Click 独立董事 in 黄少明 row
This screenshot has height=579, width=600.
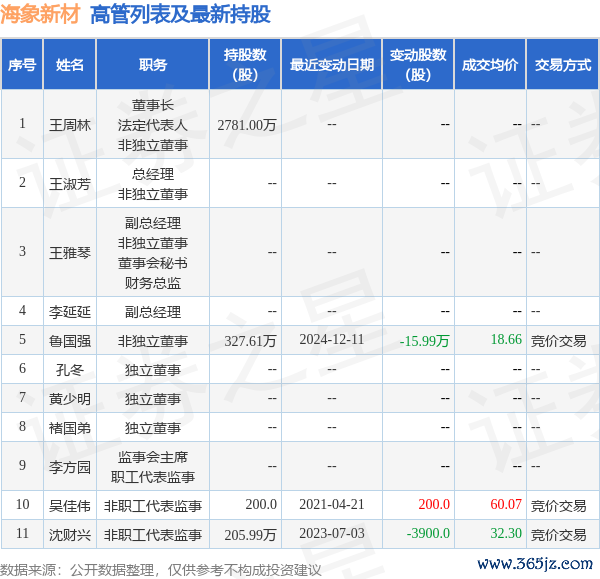click(x=153, y=398)
